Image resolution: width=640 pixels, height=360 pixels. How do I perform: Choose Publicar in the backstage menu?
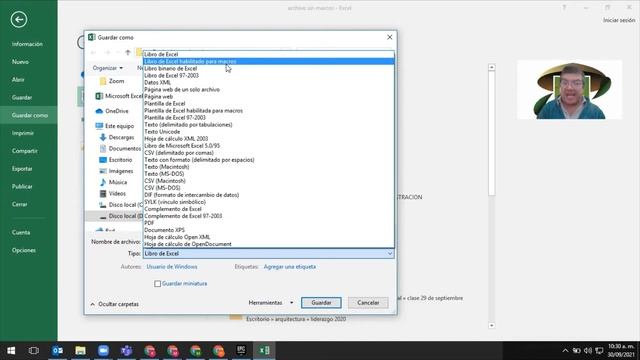point(22,187)
